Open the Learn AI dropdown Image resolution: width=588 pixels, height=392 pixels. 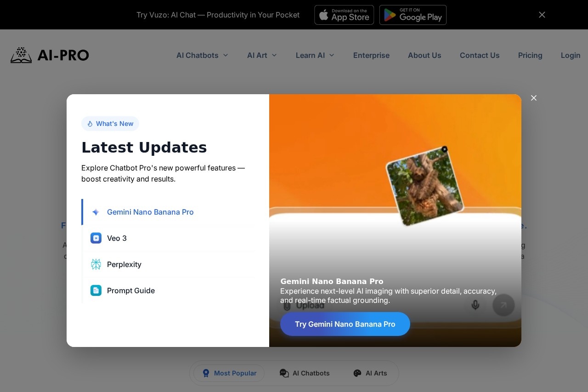coord(315,55)
